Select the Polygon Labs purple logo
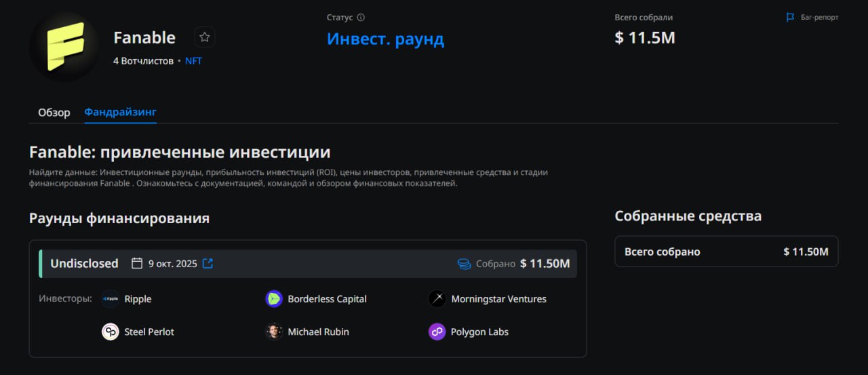Image resolution: width=868 pixels, height=375 pixels. tap(437, 332)
